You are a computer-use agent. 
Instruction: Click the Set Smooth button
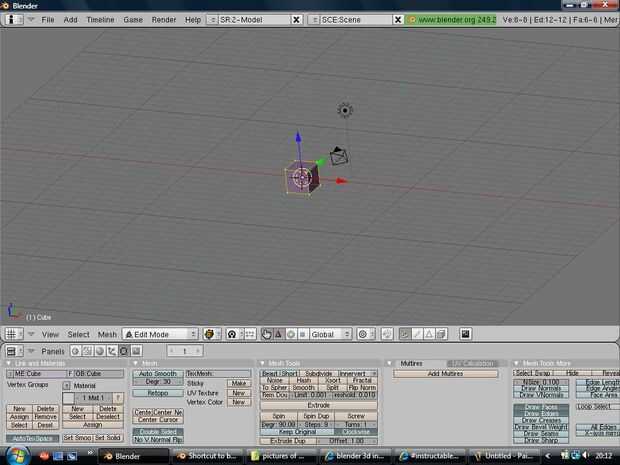tap(78, 438)
